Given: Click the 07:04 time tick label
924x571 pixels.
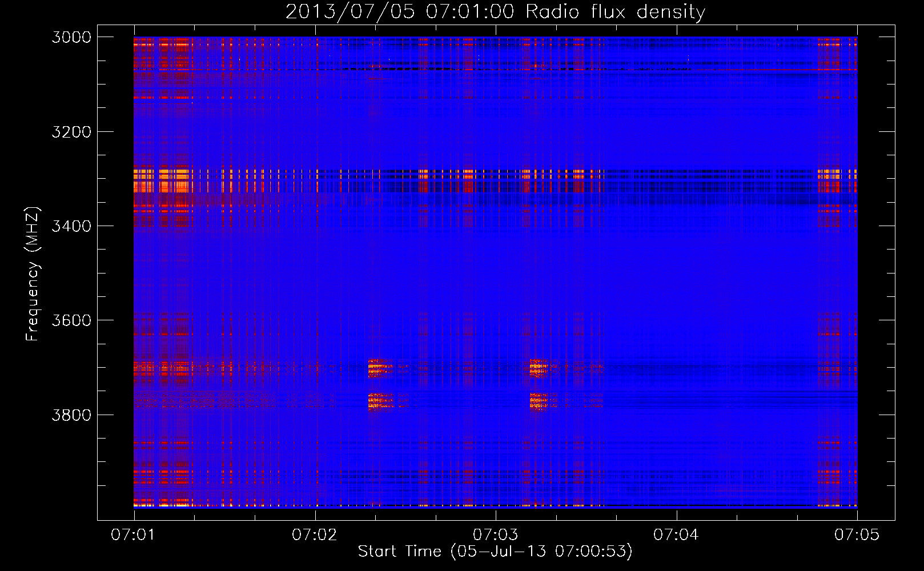Looking at the screenshot, I should (676, 534).
